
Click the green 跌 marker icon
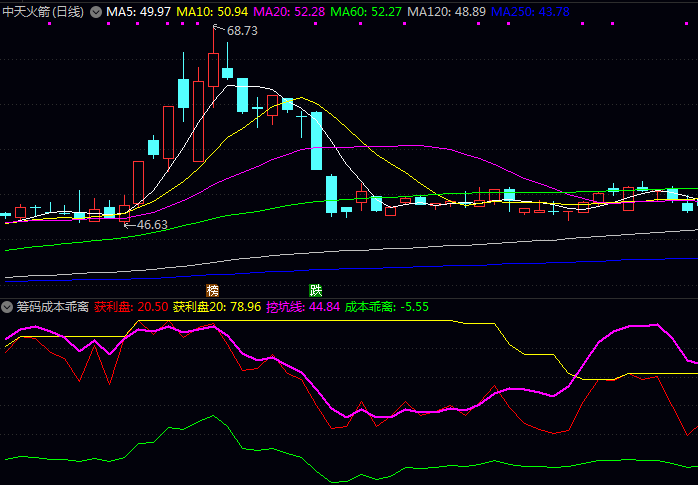(x=316, y=290)
